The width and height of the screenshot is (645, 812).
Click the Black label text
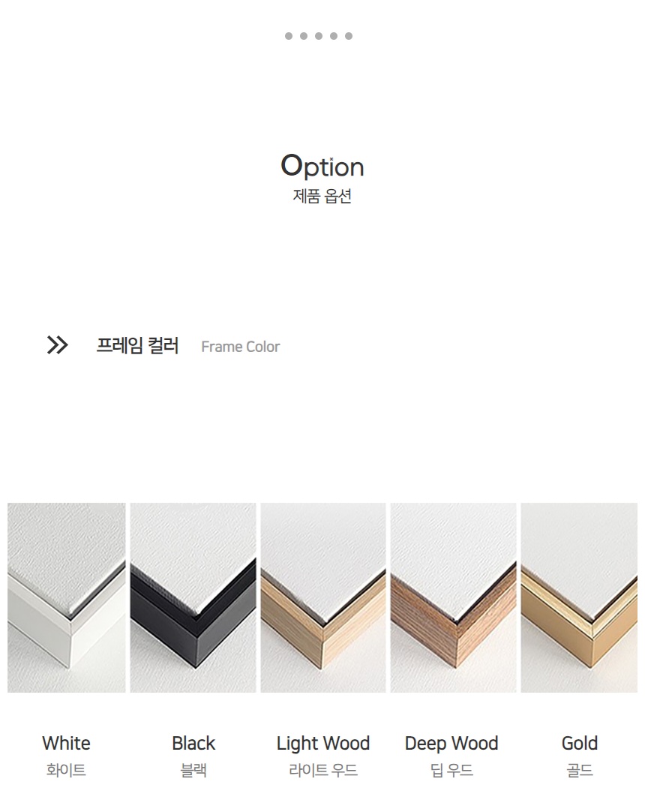(193, 743)
